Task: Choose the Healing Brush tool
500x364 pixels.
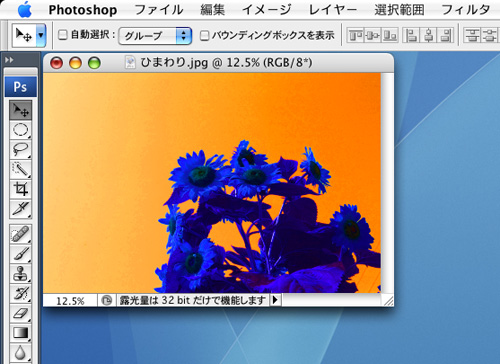Action: click(21, 234)
